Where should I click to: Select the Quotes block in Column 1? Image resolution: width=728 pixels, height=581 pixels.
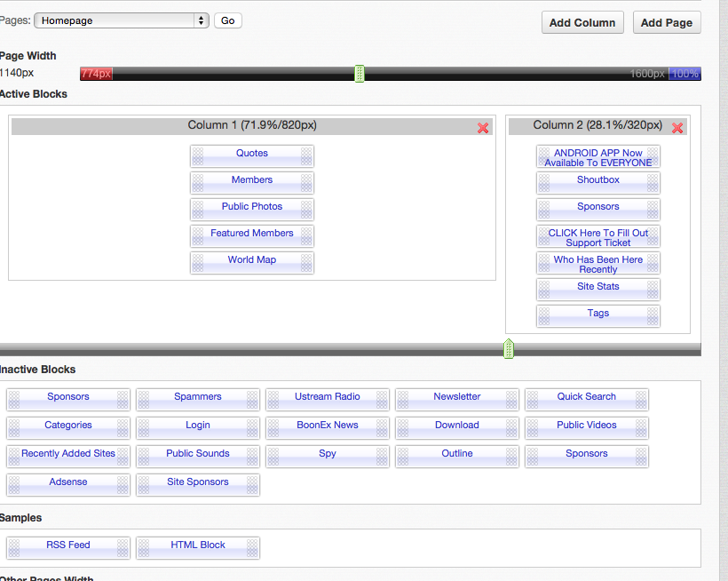[x=252, y=154]
